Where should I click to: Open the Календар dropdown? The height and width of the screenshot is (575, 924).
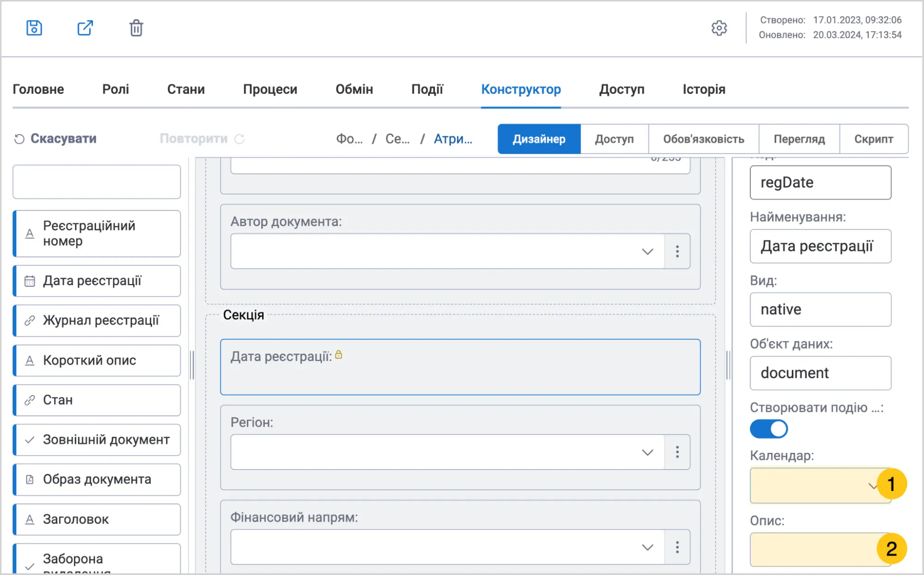point(820,486)
